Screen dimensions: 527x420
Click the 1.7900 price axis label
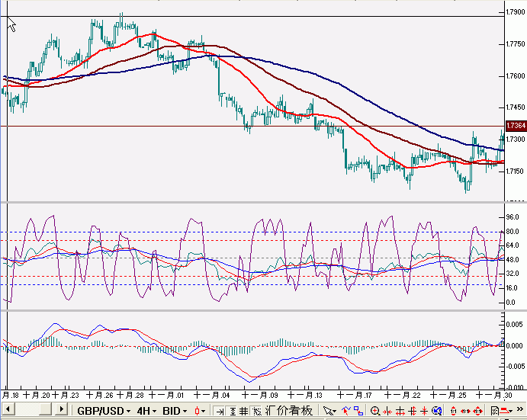point(516,12)
